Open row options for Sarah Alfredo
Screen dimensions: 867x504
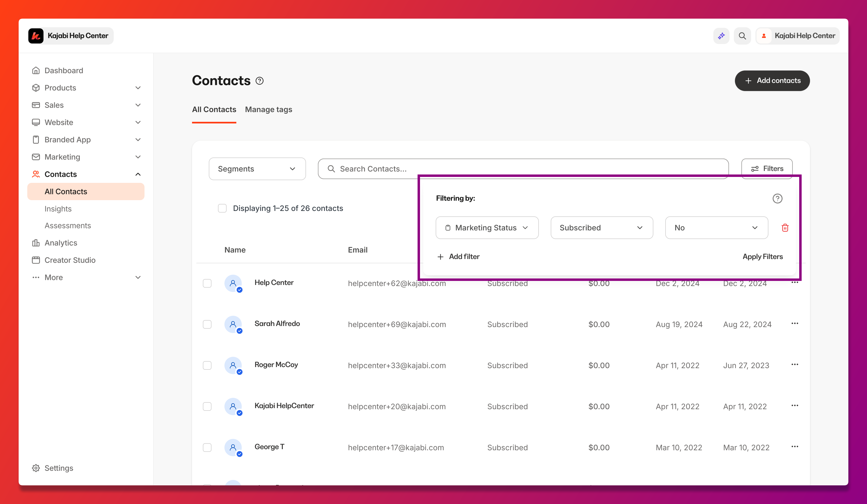tap(795, 323)
